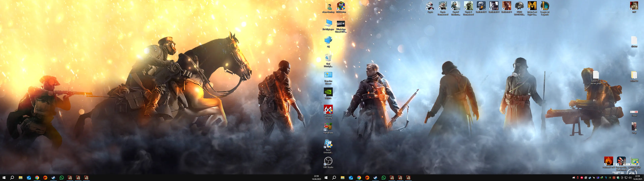Viewport: 644px width, 181px height.
Task: Click the red V-shaped tray icon
Action: click(x=578, y=178)
